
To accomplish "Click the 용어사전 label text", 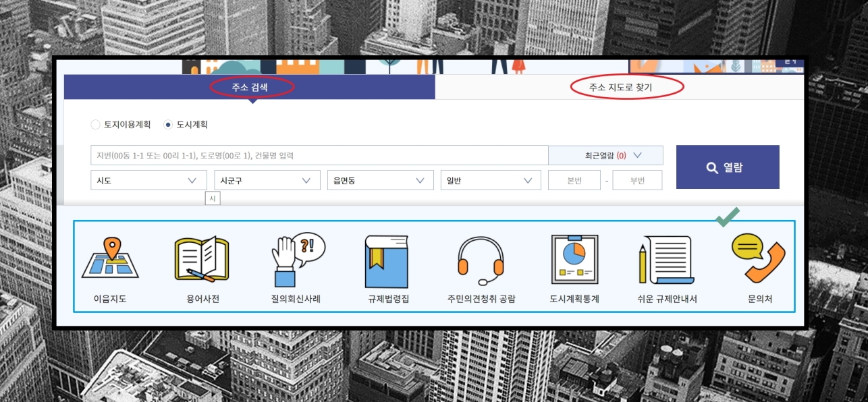I will pyautogui.click(x=202, y=299).
